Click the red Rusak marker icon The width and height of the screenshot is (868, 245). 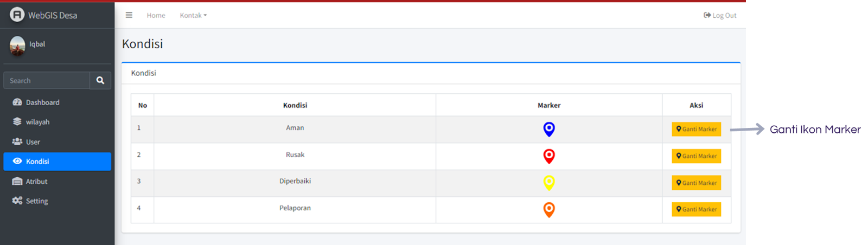[549, 156]
